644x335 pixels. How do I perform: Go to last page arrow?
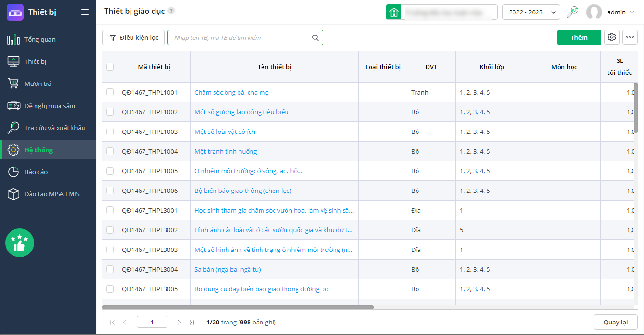[192, 323]
